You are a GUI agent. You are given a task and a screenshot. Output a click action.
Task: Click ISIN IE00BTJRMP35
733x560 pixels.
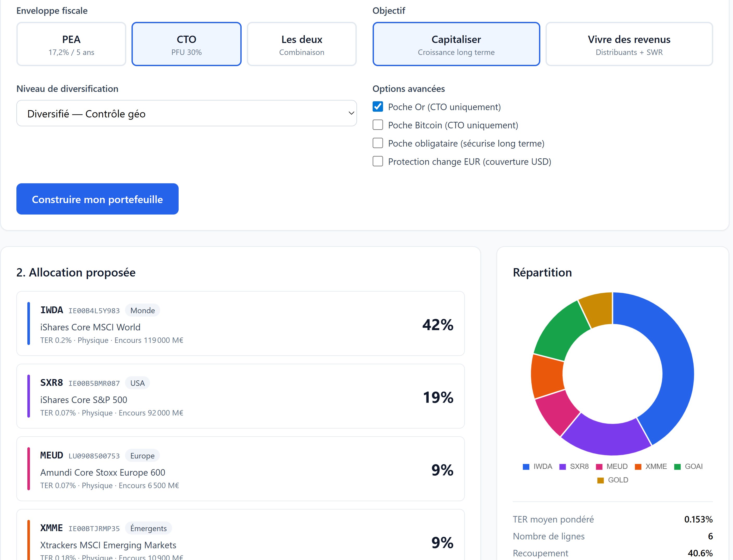click(x=94, y=529)
